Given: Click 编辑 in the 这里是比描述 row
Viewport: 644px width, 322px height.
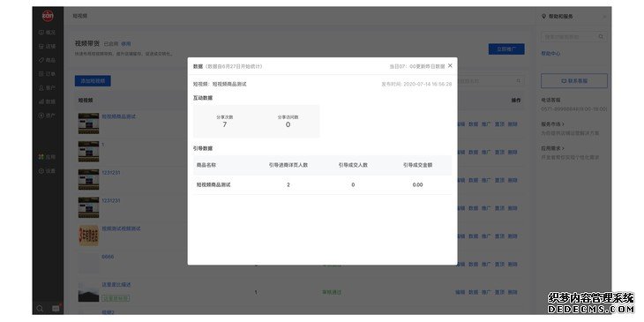Looking at the screenshot, I should point(460,292).
